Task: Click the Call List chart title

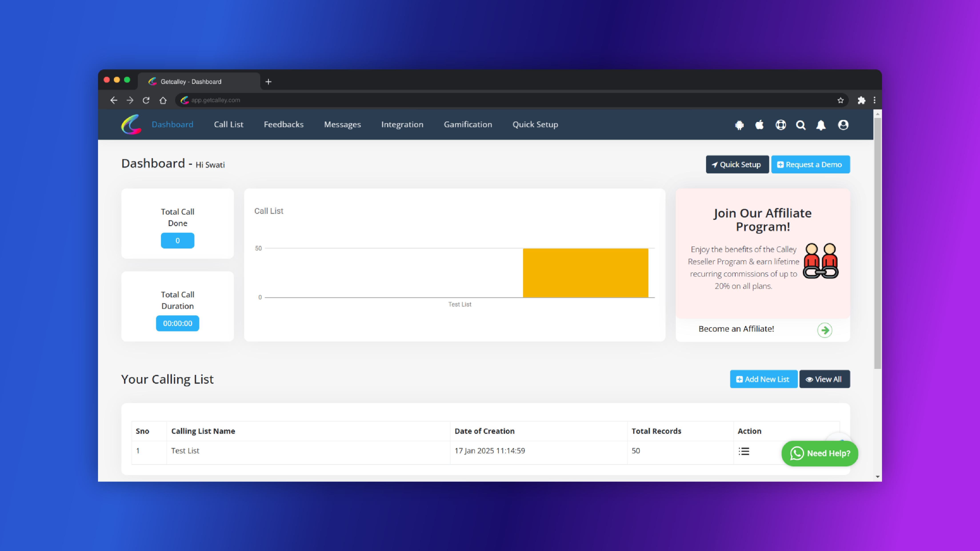Action: [x=269, y=211]
